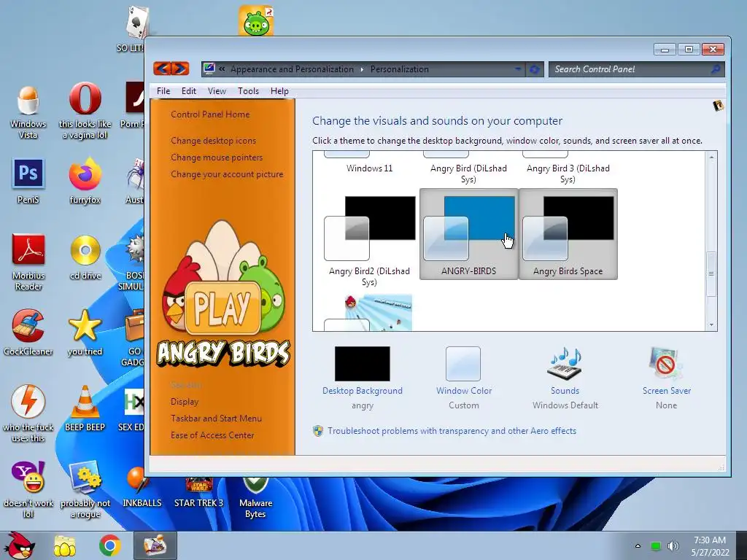747x560 pixels.
Task: Click the Personalization taskbar button
Action: click(155, 545)
